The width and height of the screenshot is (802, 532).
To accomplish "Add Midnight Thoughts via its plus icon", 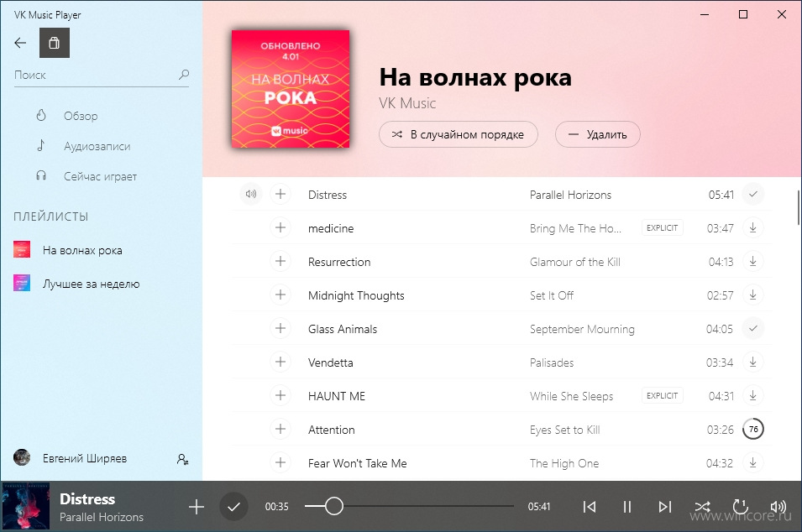I will click(280, 295).
